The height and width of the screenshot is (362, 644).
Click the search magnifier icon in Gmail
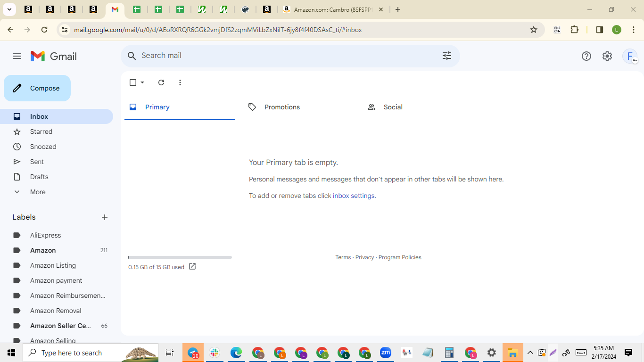(x=132, y=56)
